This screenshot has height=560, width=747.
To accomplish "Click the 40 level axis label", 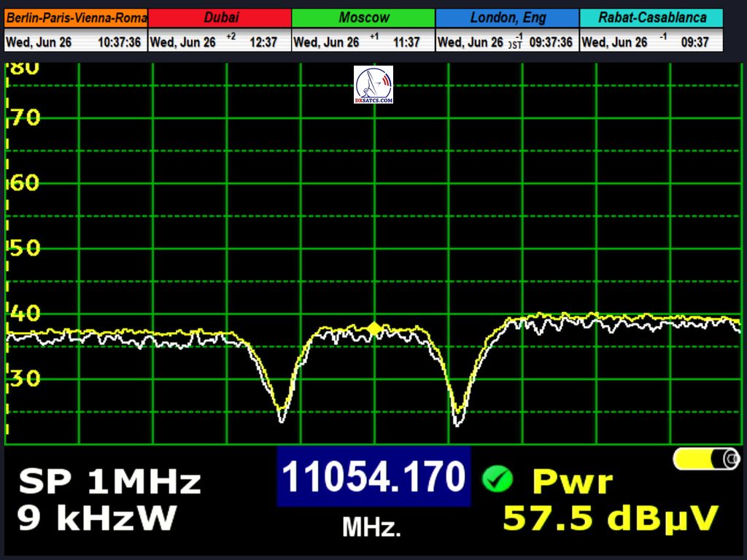I will pyautogui.click(x=25, y=314).
